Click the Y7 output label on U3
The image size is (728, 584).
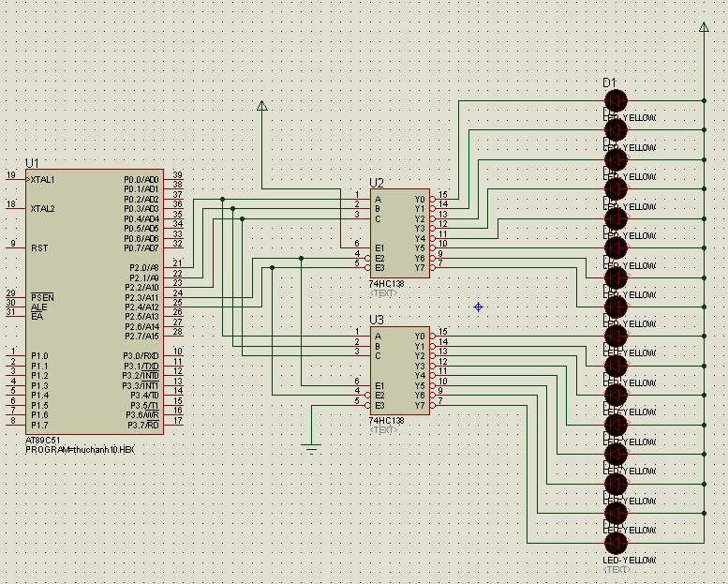pos(420,405)
